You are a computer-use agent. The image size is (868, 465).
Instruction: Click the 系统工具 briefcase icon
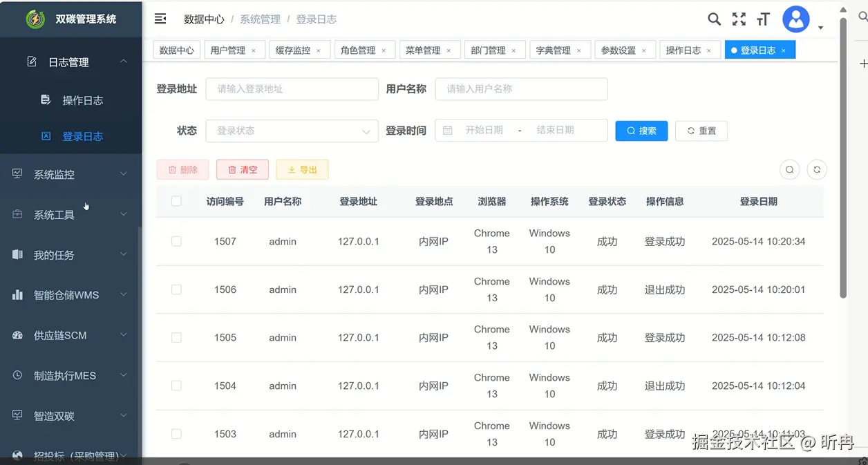(x=17, y=214)
